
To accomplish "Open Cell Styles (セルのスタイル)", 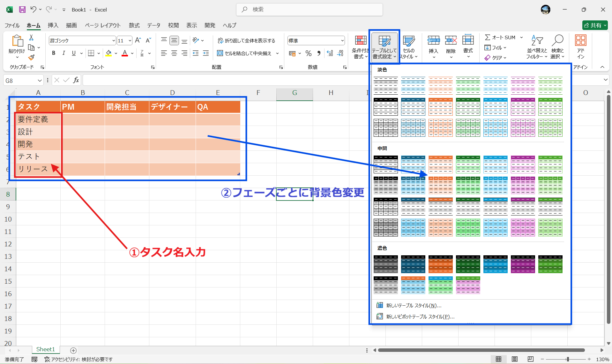I will (x=408, y=47).
